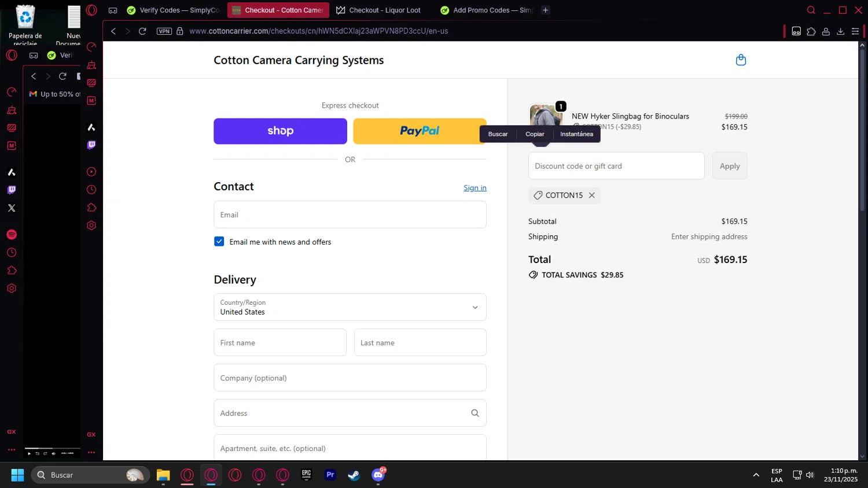Click the ESP LAA language indicator
The height and width of the screenshot is (488, 868).
click(777, 475)
